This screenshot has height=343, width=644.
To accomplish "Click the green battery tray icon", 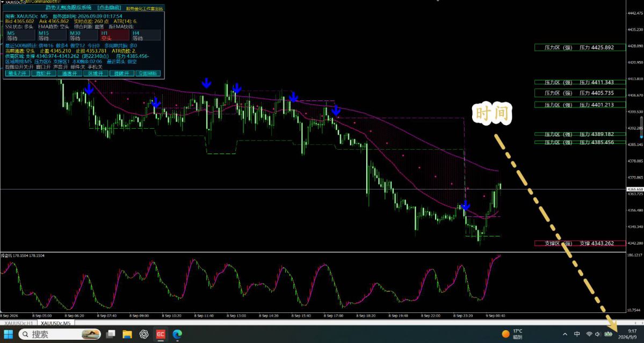I will pos(608,334).
